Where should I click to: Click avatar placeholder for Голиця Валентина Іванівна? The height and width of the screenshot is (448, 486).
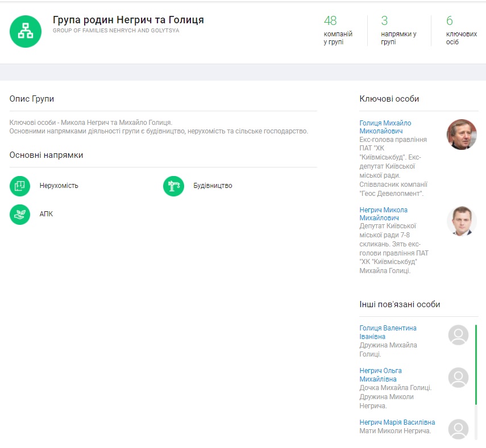(458, 335)
